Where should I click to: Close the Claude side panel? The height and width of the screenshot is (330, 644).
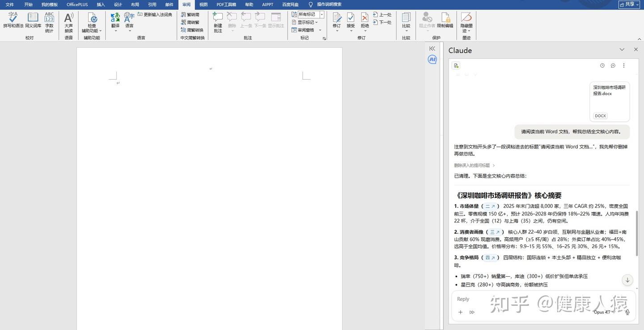point(636,50)
